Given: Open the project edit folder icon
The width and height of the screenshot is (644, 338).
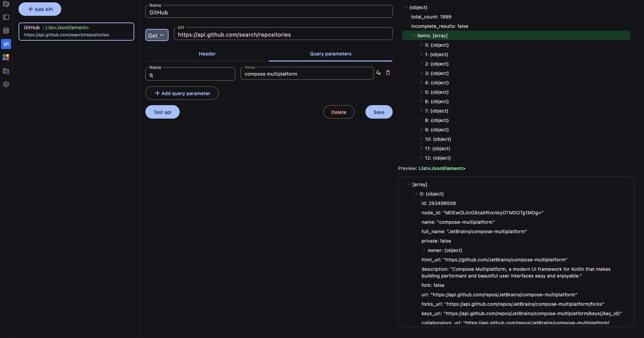Looking at the screenshot, I should (x=6, y=4).
